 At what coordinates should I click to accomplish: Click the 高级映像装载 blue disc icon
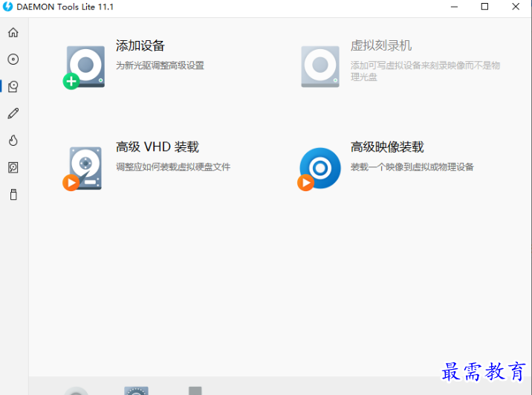point(319,169)
